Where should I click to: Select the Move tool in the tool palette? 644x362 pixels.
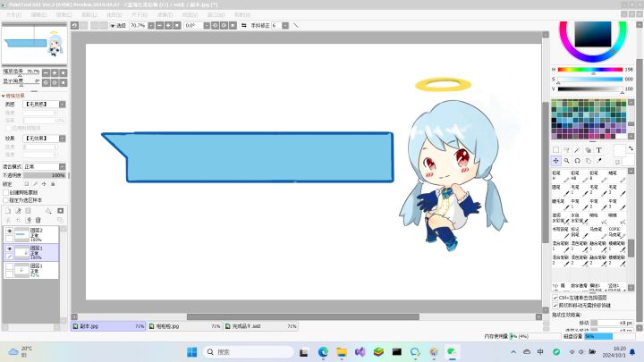[555, 161]
